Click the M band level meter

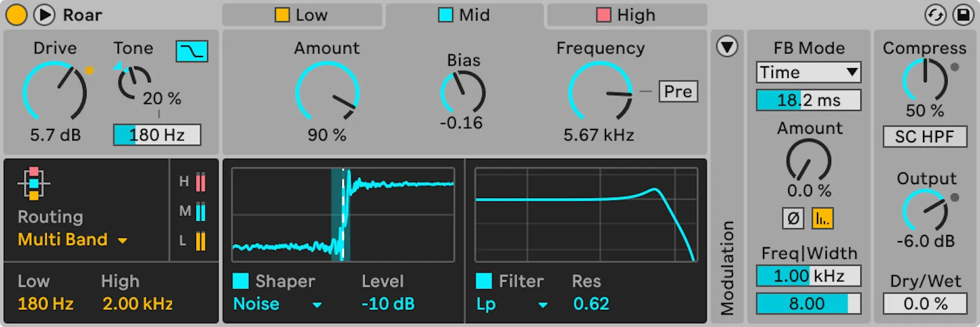point(200,212)
